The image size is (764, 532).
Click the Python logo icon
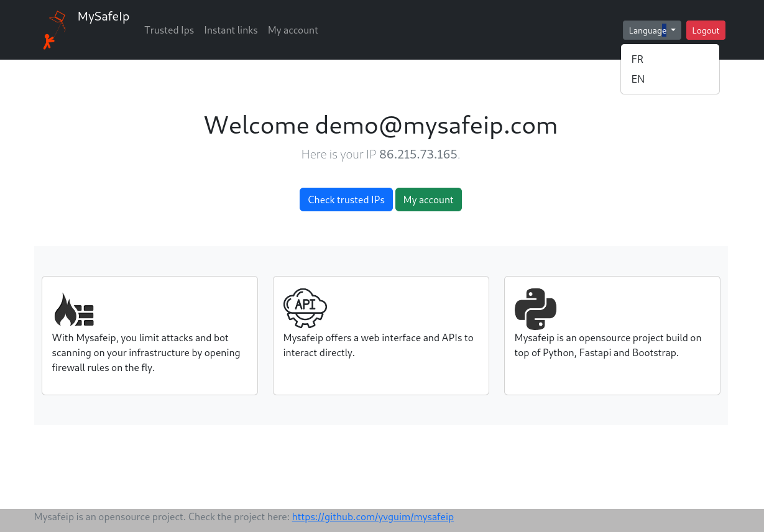pyautogui.click(x=535, y=309)
